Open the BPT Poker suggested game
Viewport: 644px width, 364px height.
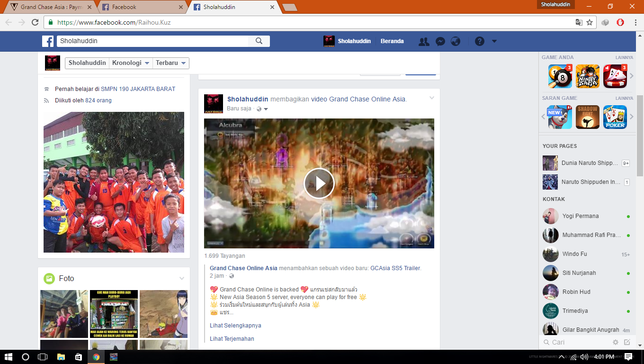tap(615, 117)
